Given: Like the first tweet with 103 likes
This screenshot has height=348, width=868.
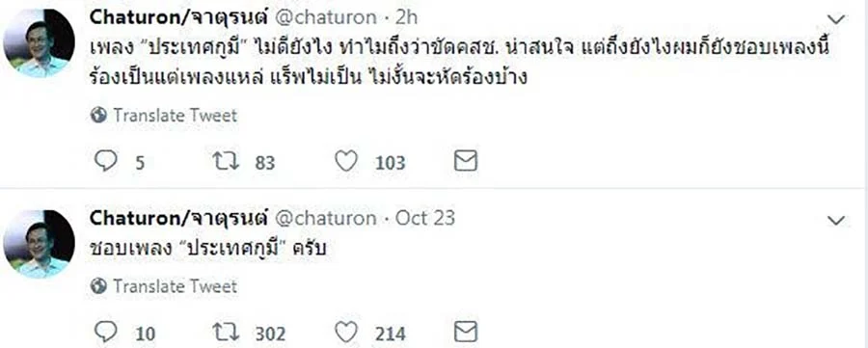Looking at the screenshot, I should coord(346,162).
